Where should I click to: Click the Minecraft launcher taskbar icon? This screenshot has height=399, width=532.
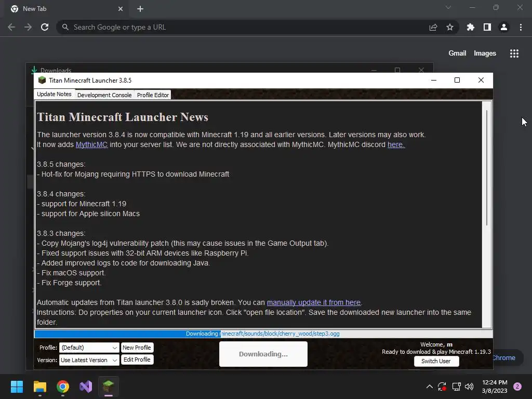tap(109, 387)
